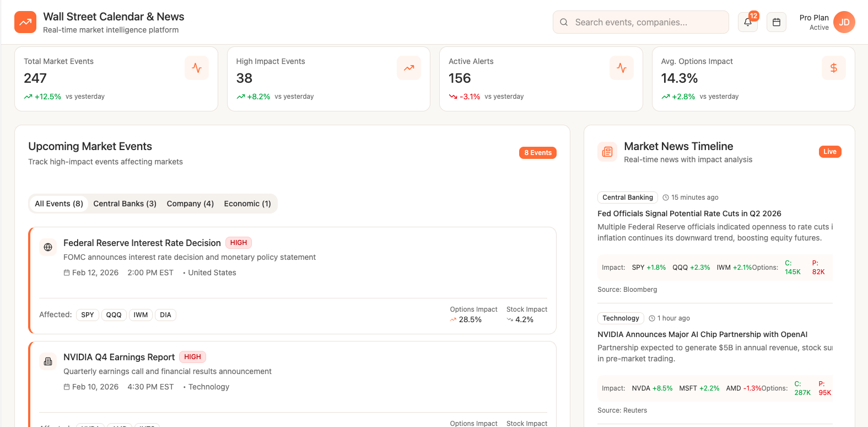This screenshot has height=427, width=868.
Task: Open NVIDIA Announces Major AI Chip Partnership headline
Action: tap(703, 334)
